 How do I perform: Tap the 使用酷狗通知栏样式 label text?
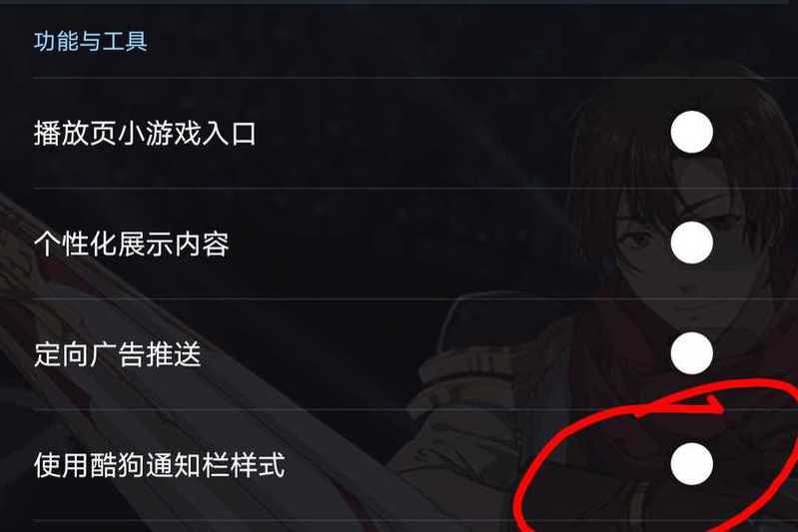point(159,465)
